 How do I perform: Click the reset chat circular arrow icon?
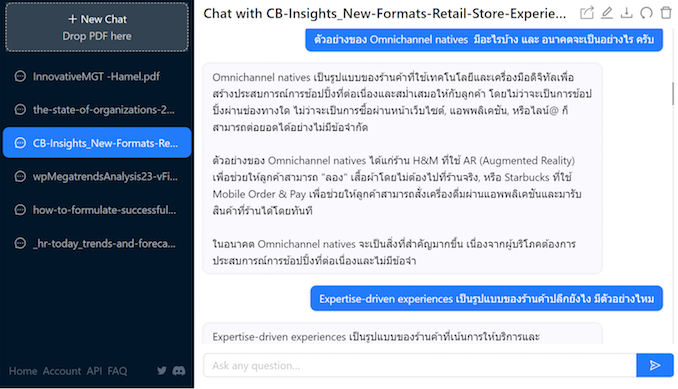646,13
